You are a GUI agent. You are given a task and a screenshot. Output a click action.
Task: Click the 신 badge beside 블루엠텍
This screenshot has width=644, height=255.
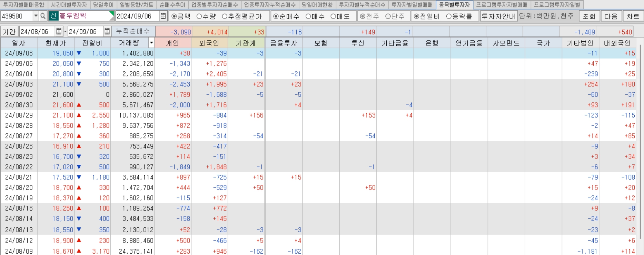53,16
